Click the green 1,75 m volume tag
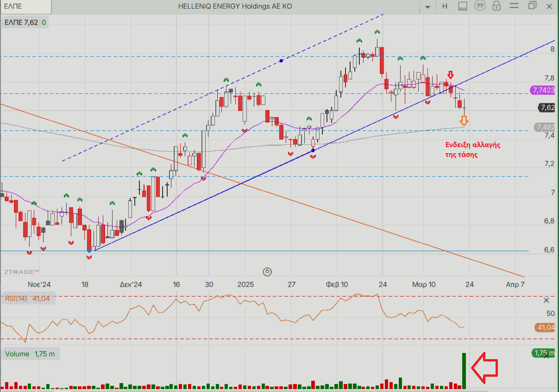 tap(544, 353)
